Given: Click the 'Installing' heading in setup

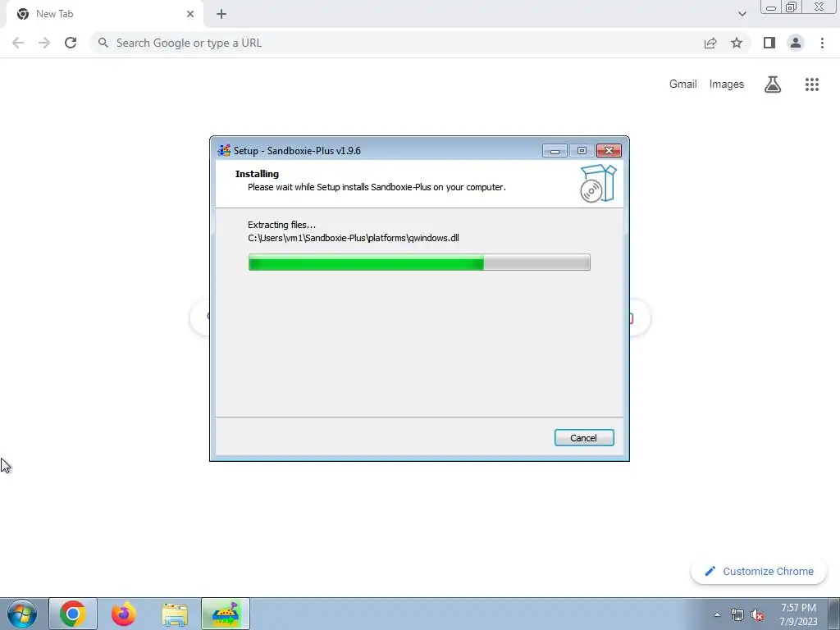Looking at the screenshot, I should pyautogui.click(x=257, y=174).
